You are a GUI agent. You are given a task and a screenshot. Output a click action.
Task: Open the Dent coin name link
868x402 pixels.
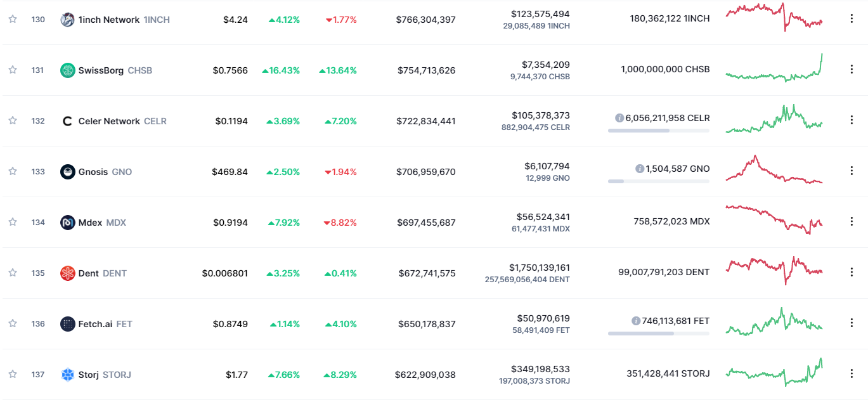click(89, 273)
